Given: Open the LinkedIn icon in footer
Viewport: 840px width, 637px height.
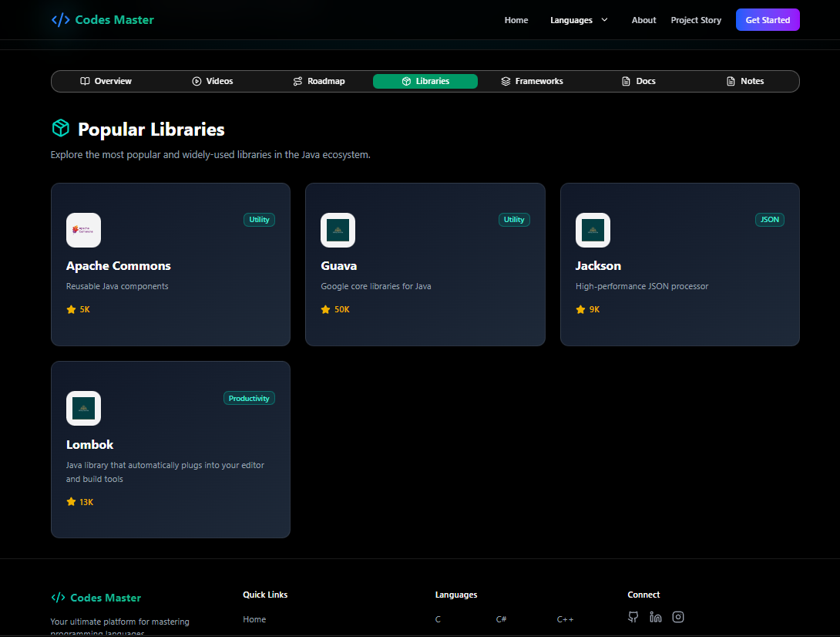Looking at the screenshot, I should 656,617.
